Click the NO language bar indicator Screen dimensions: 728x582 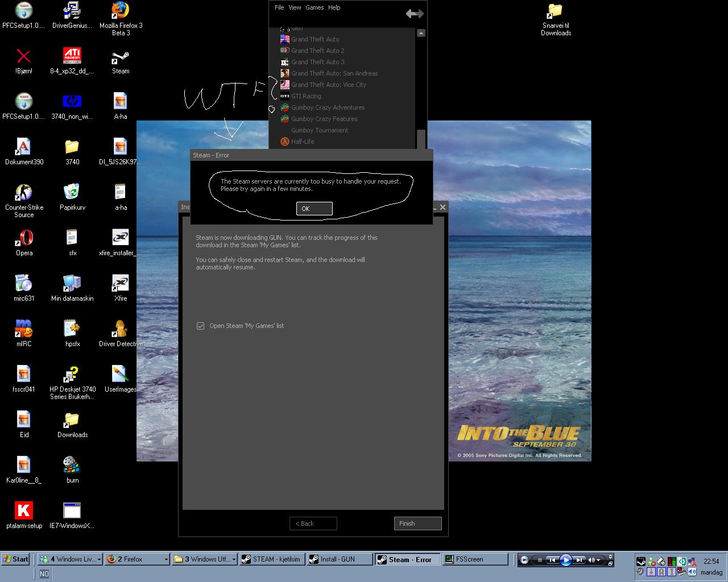coord(44,574)
